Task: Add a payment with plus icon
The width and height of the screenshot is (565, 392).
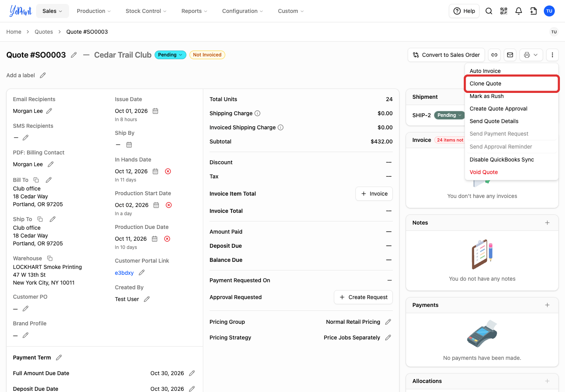Action: point(547,305)
